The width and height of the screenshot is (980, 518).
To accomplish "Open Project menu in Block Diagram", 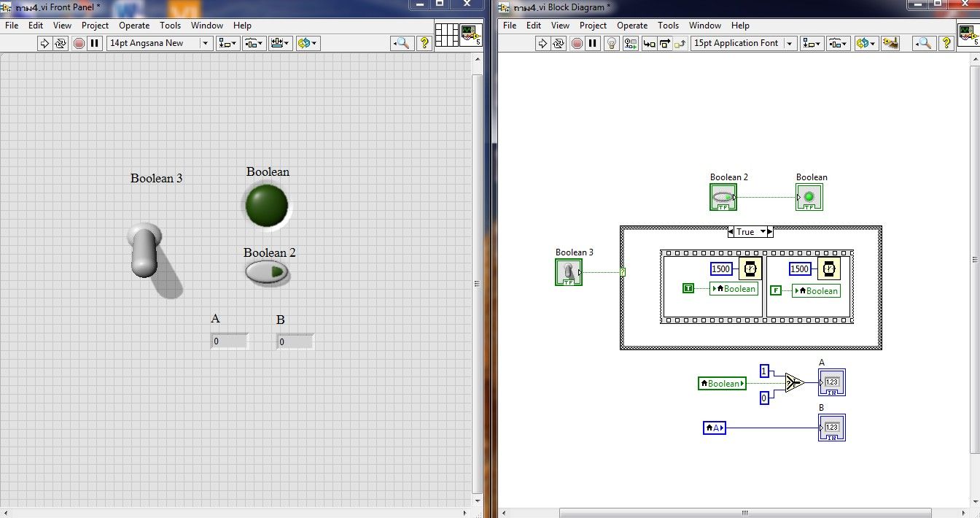I will tap(593, 25).
